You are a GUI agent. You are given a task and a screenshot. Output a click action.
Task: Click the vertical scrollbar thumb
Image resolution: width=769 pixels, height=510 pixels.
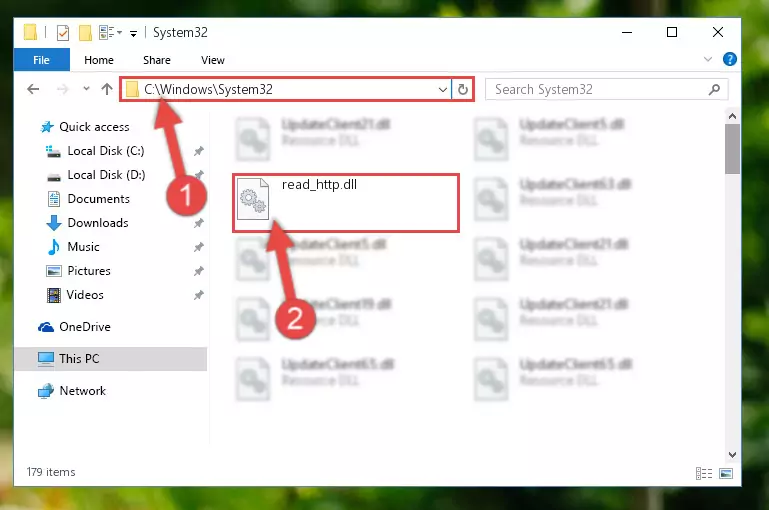click(x=732, y=149)
